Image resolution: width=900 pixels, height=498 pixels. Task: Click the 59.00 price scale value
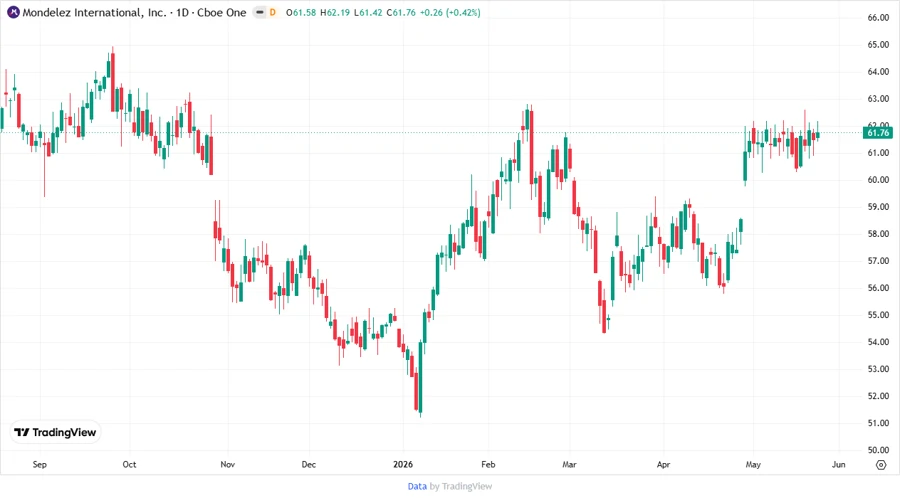(x=878, y=207)
